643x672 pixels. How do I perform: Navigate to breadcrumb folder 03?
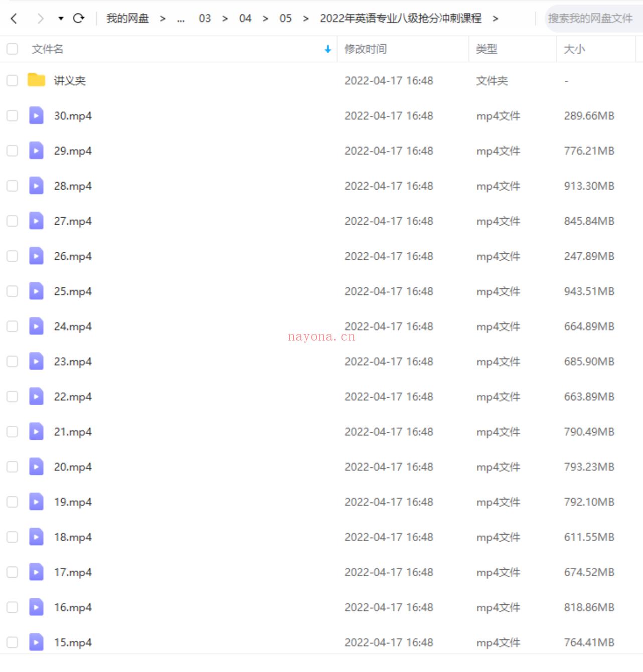click(205, 19)
